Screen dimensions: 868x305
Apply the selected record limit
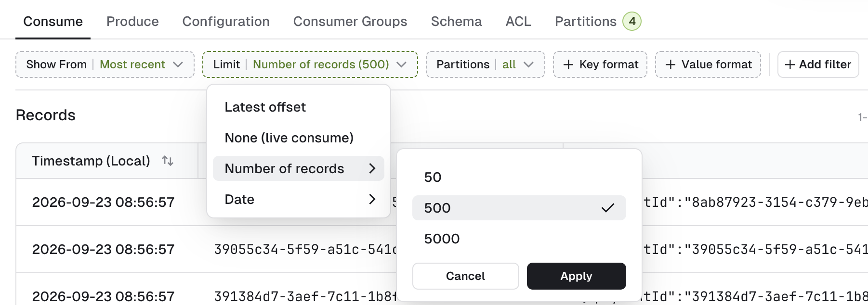pyautogui.click(x=577, y=276)
